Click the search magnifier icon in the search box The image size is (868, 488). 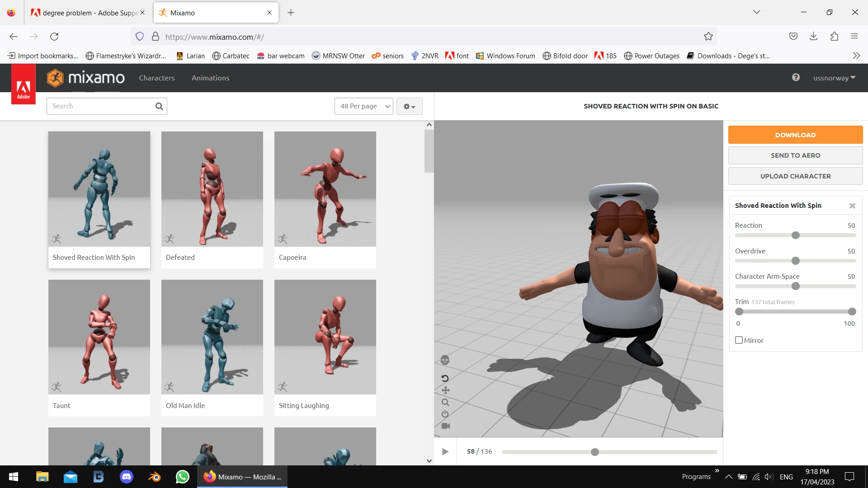pyautogui.click(x=159, y=106)
